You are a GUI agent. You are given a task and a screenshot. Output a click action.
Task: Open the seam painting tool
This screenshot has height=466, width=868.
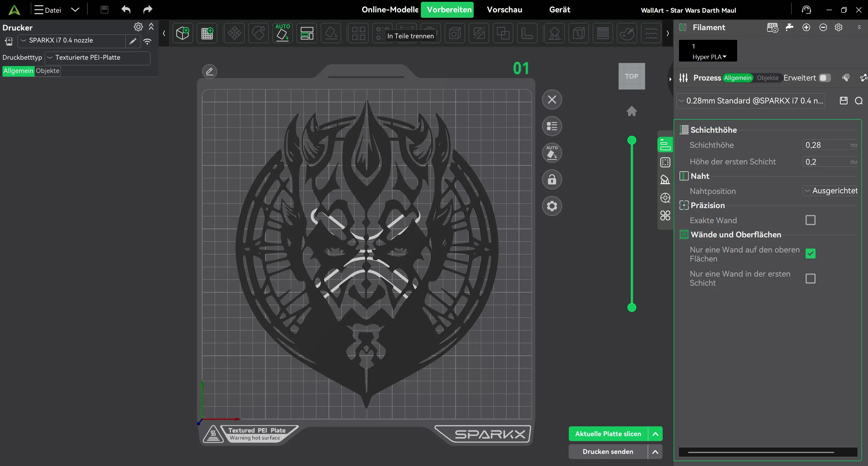[579, 33]
